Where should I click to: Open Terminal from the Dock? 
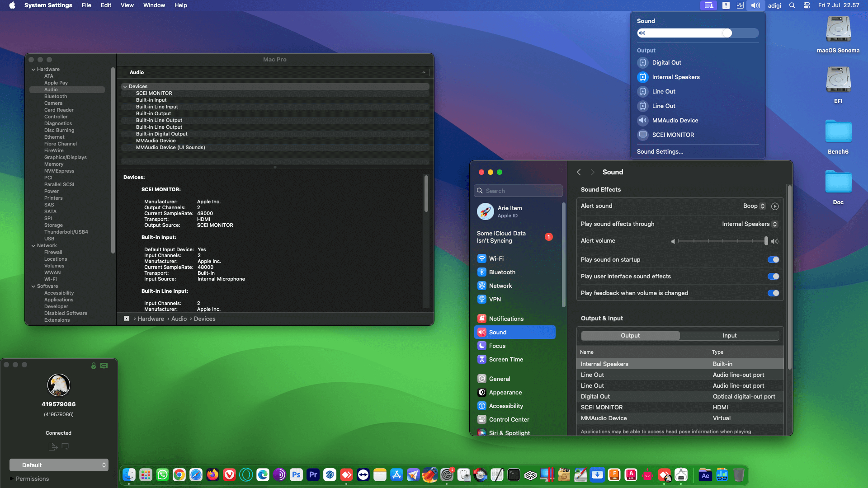[514, 475]
